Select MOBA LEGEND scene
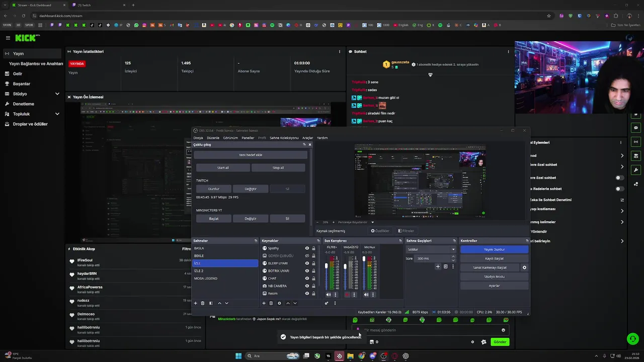Screen dimensions: 644x362 [225, 279]
